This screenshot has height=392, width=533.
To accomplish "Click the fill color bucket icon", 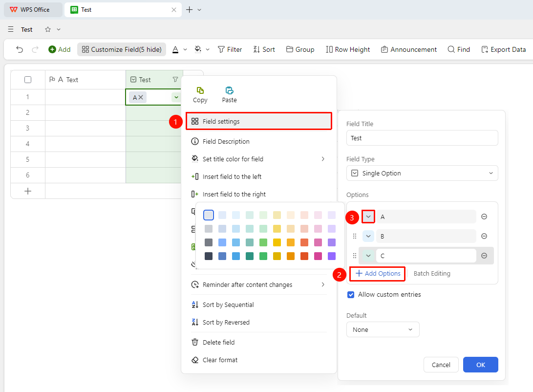I will click(x=198, y=49).
